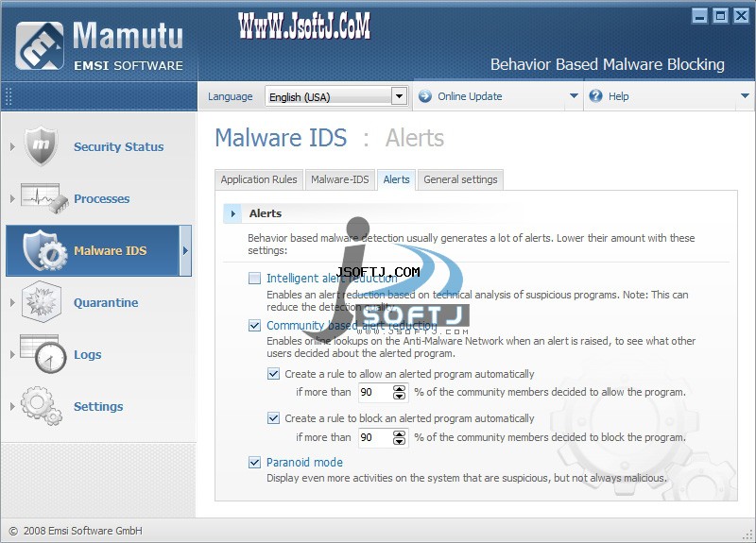This screenshot has width=756, height=543.
Task: Open the Processes monitor icon
Action: click(x=44, y=198)
